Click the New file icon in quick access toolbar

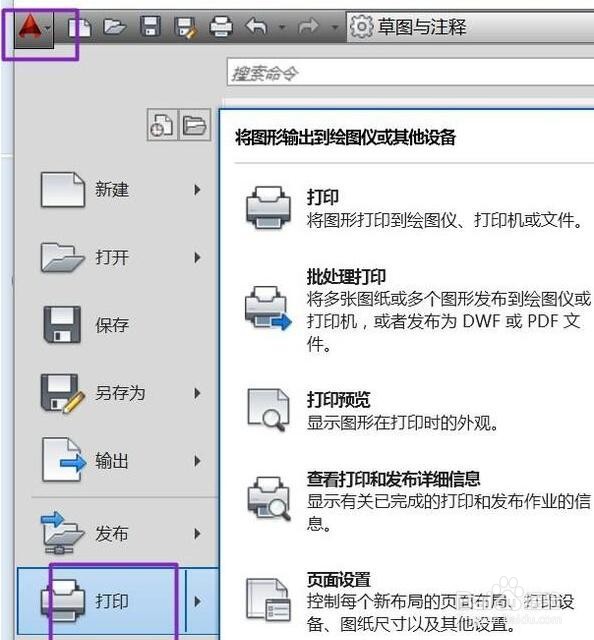80,28
